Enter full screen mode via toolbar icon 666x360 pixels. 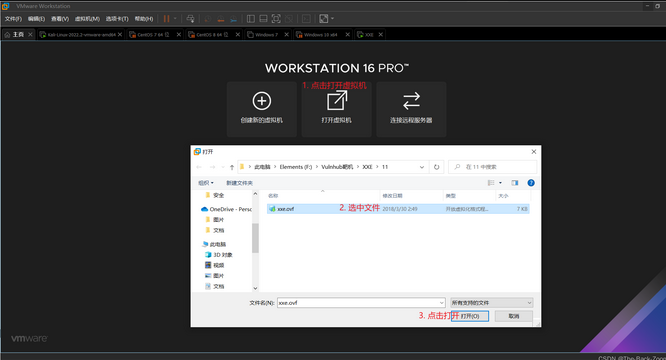click(x=276, y=19)
